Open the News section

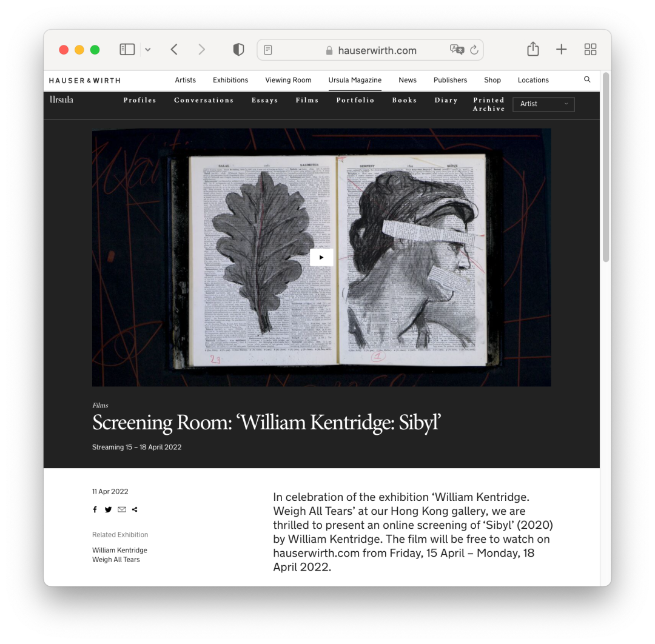408,80
